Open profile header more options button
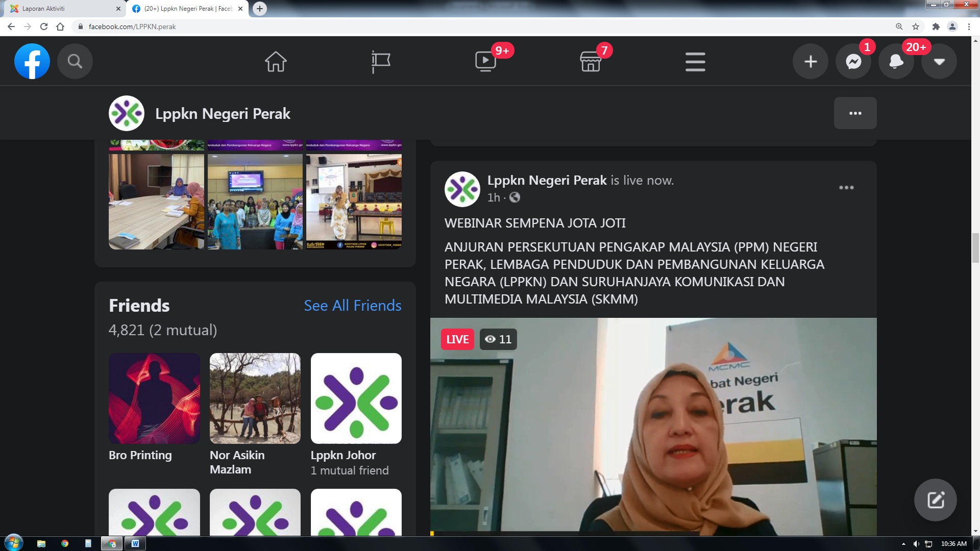This screenshot has height=551, width=980. (855, 113)
